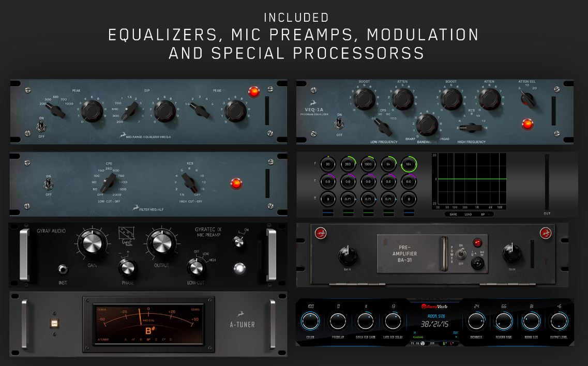Screen dimensions: 588x366
Task: Click the COLOR knob on AuraVerb
Action: (x=310, y=321)
